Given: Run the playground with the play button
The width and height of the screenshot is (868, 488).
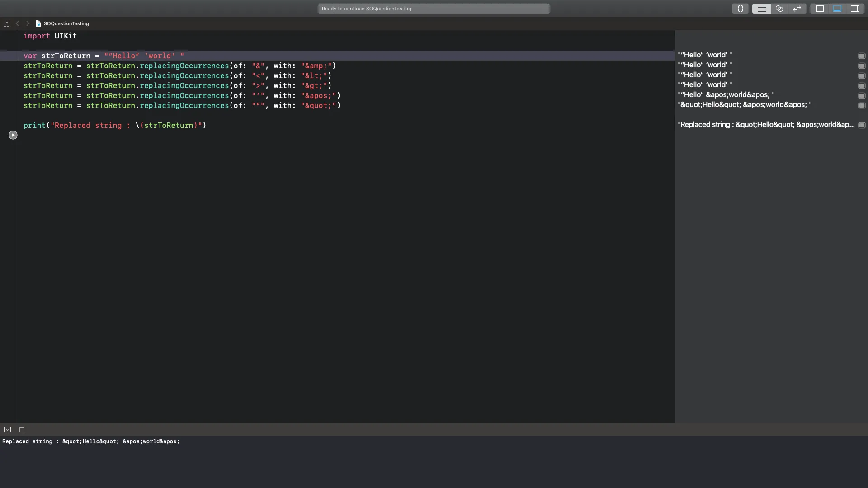Looking at the screenshot, I should pyautogui.click(x=13, y=135).
